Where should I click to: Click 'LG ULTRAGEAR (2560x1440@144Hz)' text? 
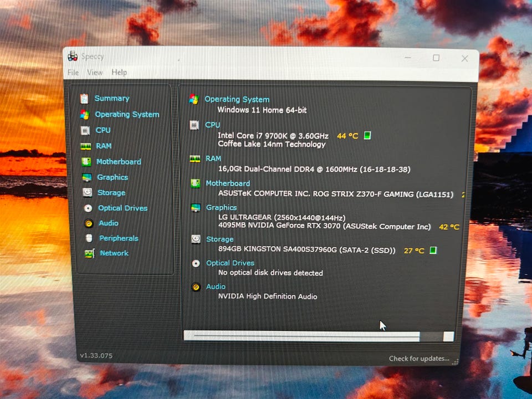282,217
